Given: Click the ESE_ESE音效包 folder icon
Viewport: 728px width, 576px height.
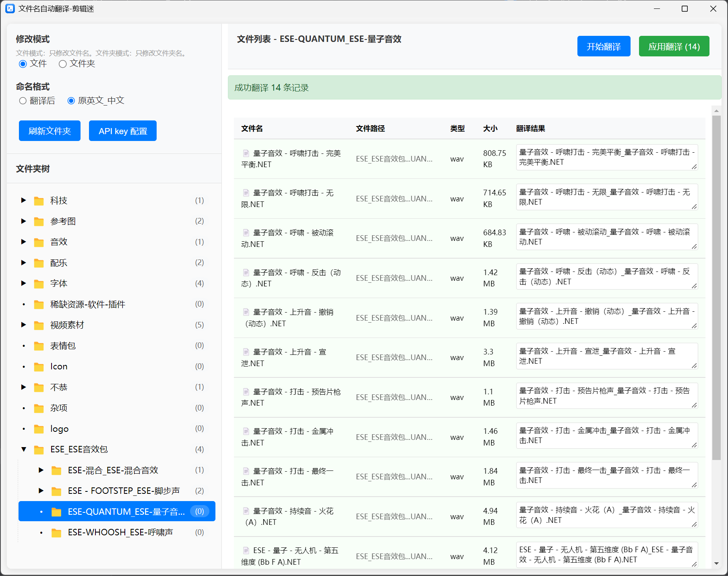Looking at the screenshot, I should 39,450.
